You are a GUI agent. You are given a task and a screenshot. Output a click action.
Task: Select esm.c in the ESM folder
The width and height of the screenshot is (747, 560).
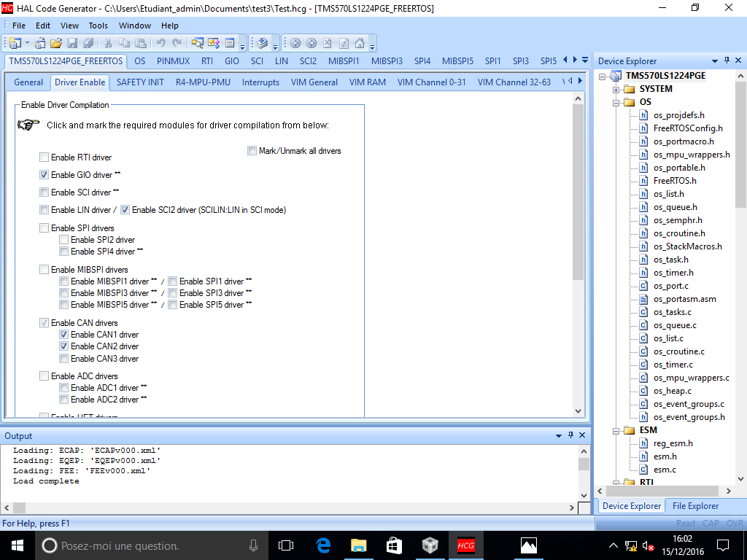click(665, 470)
